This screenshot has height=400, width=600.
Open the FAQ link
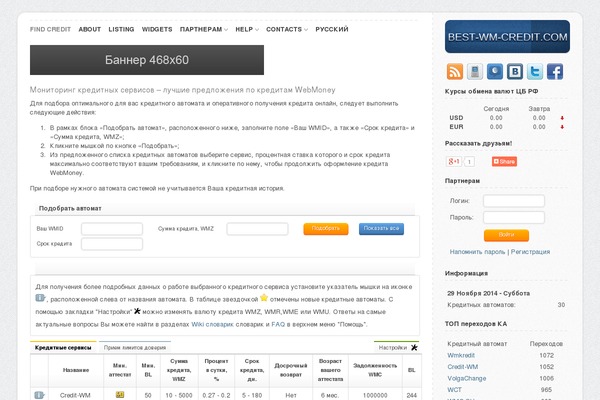point(278,324)
